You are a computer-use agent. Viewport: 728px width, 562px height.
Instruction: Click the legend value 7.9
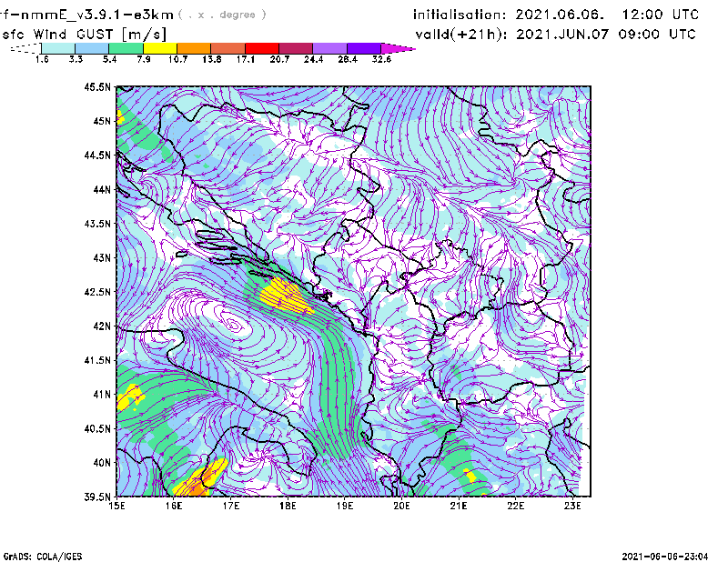[144, 59]
